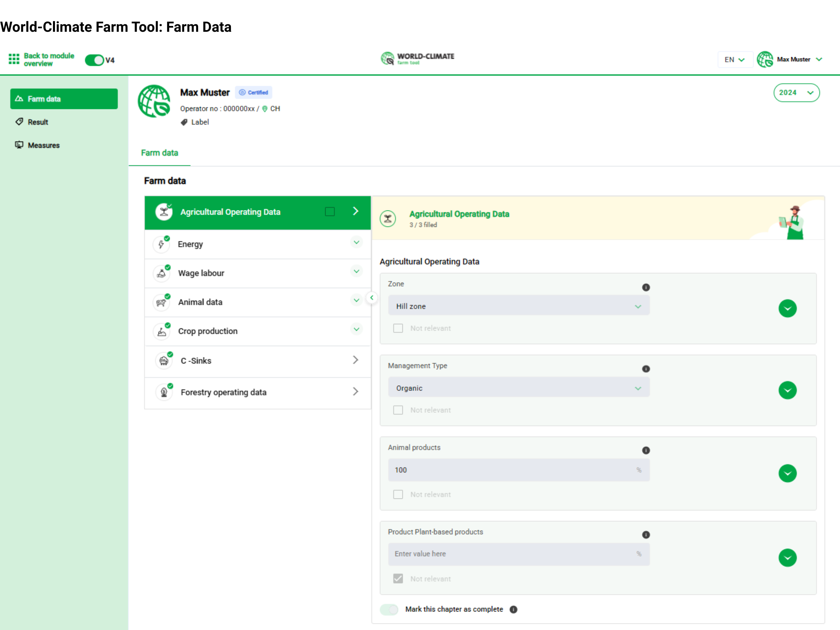Toggle Mark this chapter as complete
Viewport: 840px width, 630px height.
tap(389, 609)
